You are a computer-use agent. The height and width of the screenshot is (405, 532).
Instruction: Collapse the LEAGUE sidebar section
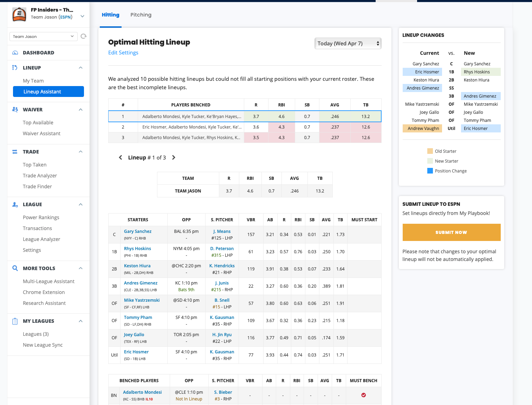point(80,204)
